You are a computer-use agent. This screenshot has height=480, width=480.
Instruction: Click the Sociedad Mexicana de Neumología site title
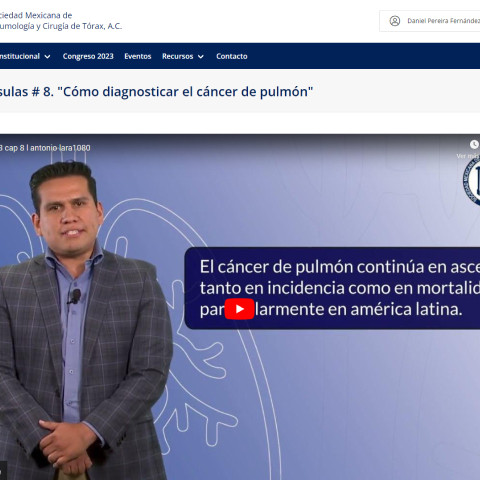point(61,21)
